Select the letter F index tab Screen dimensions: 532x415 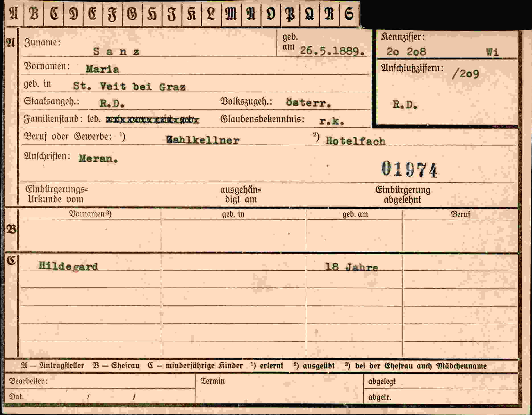click(113, 13)
